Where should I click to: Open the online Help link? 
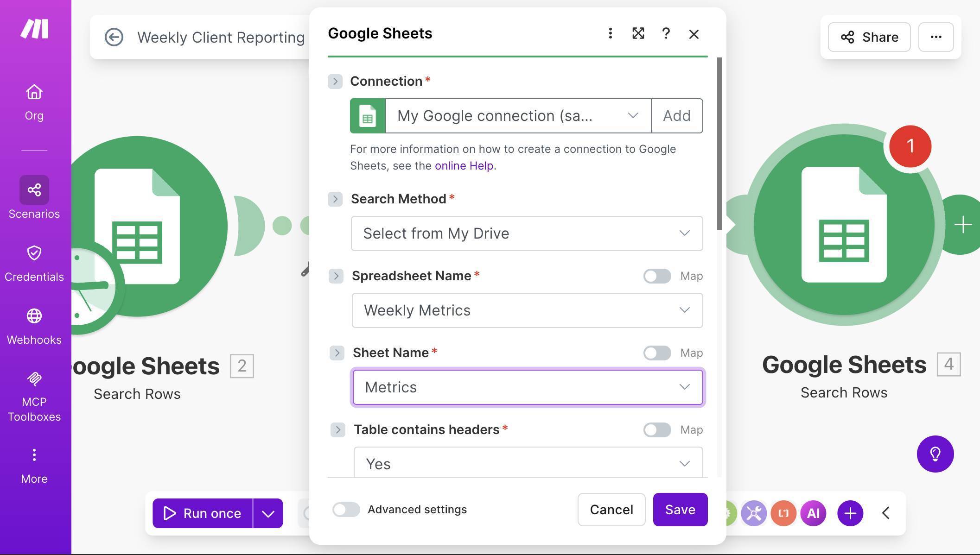pyautogui.click(x=463, y=165)
